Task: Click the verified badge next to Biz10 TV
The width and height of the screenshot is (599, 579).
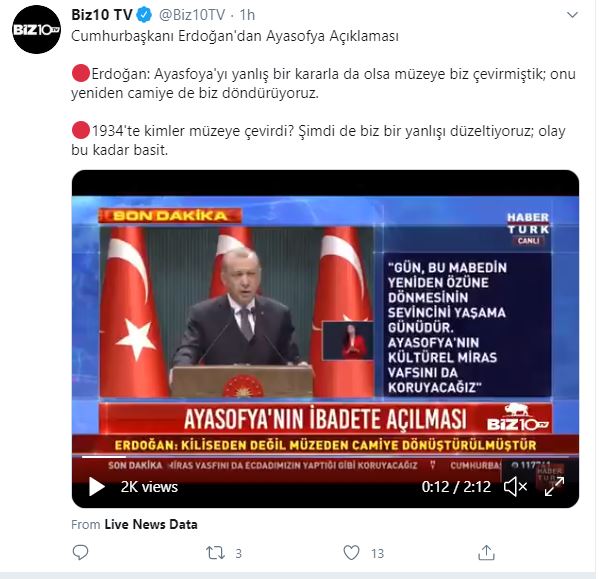Action: click(144, 15)
